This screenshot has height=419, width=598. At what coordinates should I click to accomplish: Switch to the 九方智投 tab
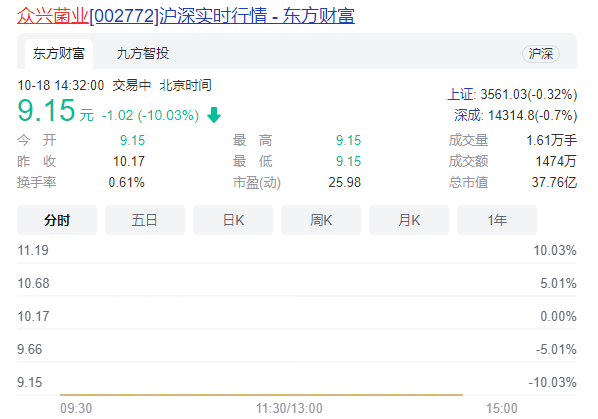[143, 53]
